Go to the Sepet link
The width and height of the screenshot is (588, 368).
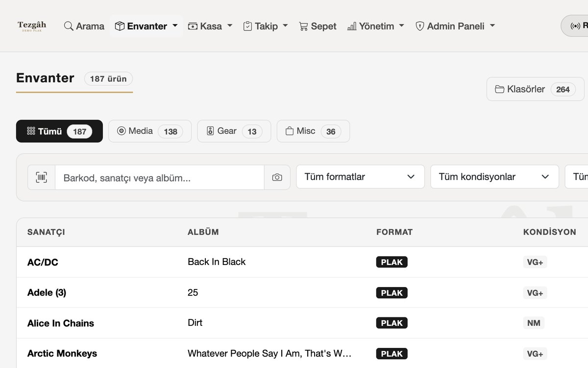coord(318,26)
